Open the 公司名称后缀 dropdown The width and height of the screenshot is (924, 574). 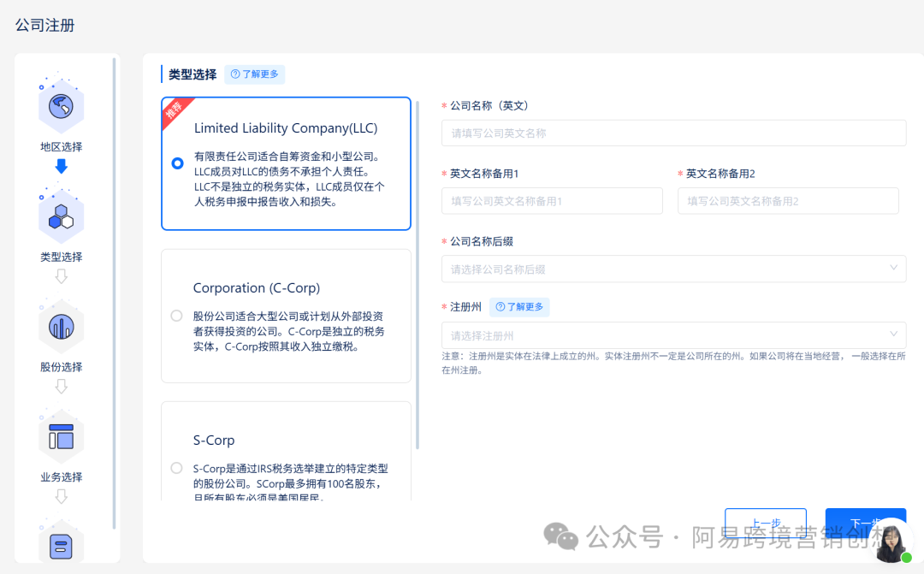(673, 269)
